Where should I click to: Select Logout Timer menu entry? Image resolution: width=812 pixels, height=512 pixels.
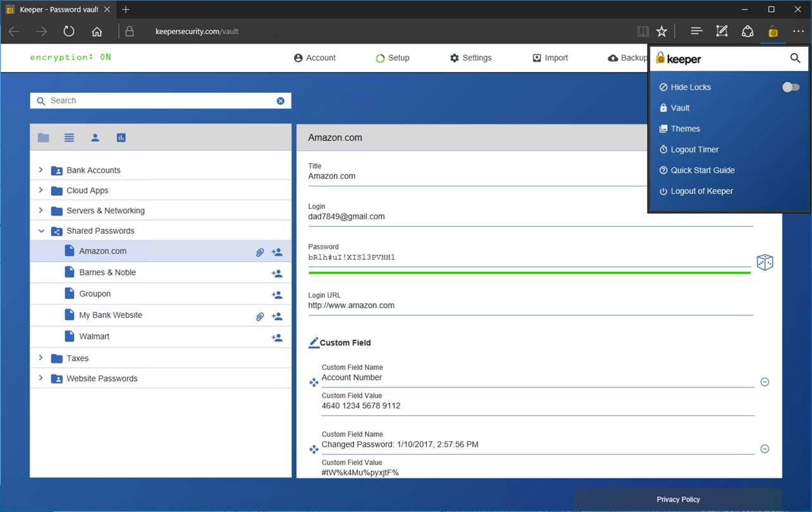point(689,150)
